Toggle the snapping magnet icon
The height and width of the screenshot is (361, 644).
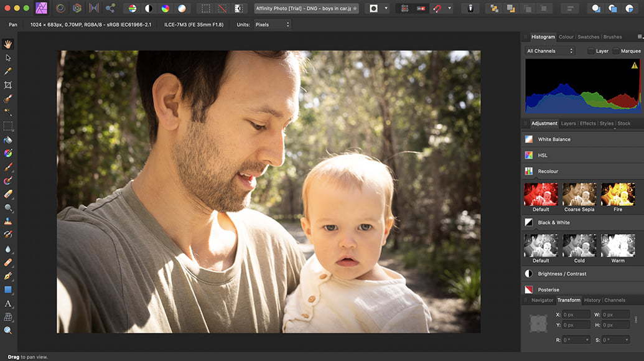[x=437, y=9]
